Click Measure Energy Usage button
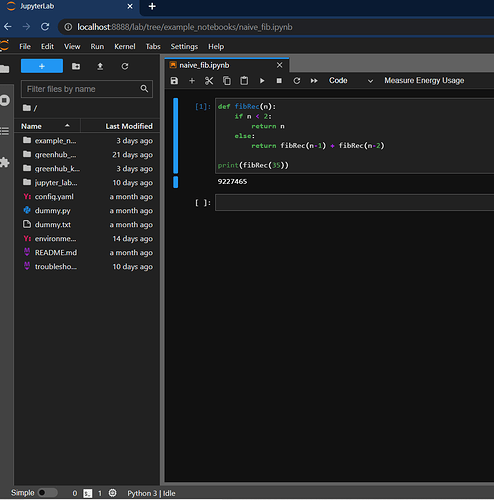This screenshot has width=494, height=500. point(424,80)
